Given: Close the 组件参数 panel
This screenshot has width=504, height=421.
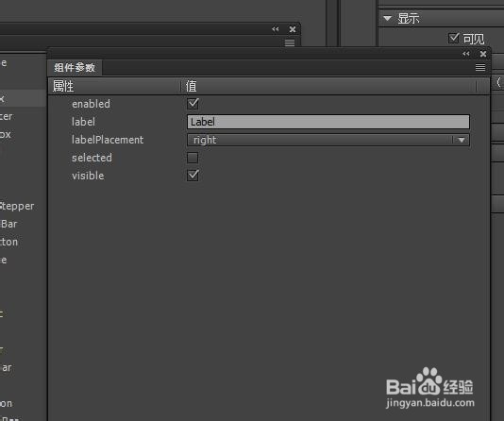Looking at the screenshot, I should [x=483, y=54].
